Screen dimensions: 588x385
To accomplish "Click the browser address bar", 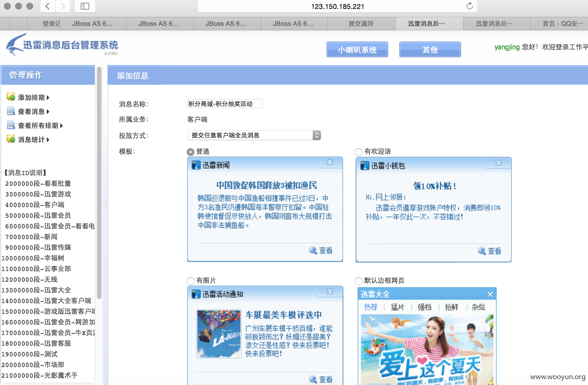I will (337, 6).
